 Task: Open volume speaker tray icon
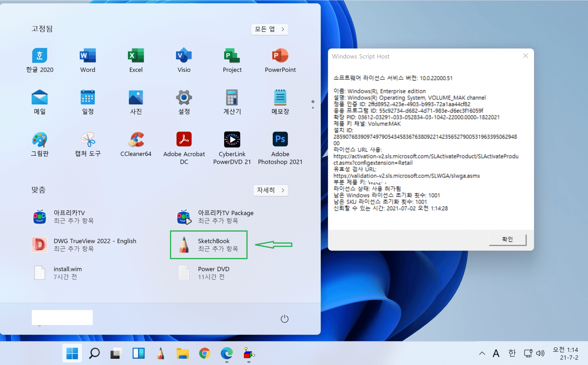(540, 353)
